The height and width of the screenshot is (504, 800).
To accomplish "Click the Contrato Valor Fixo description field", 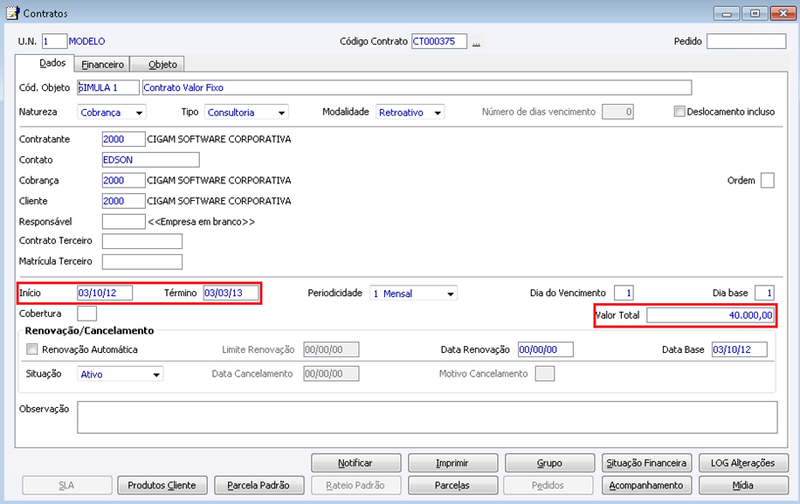I will [x=416, y=88].
